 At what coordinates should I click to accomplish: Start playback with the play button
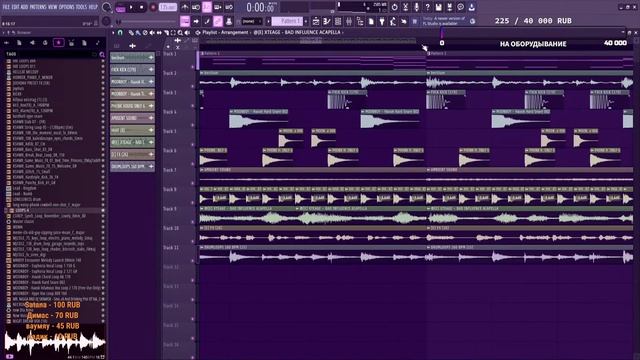[131, 7]
